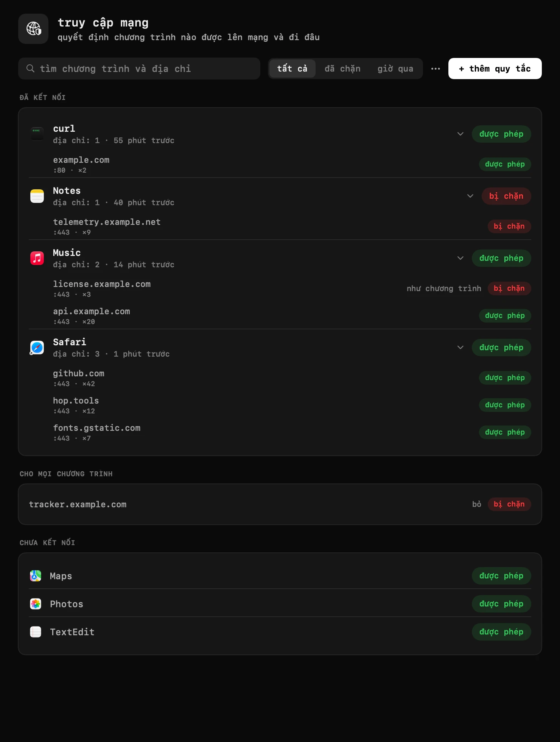Collapse the curl address list chevron

click(x=460, y=134)
